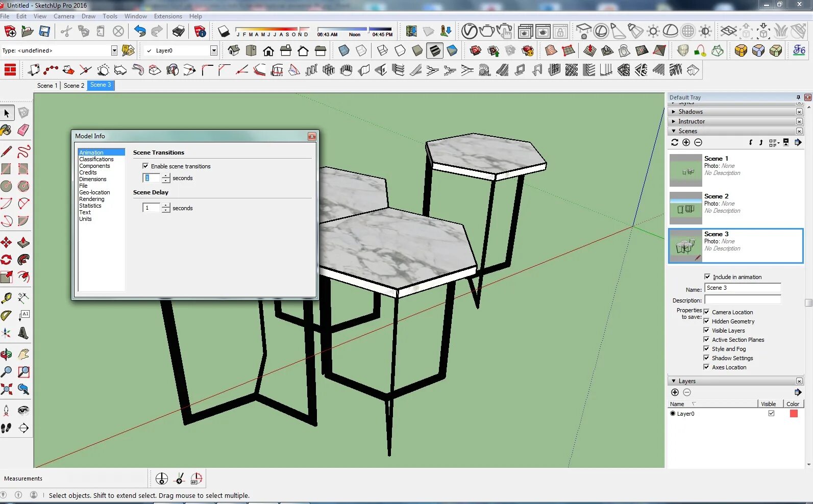This screenshot has height=504, width=813.
Task: Click the scene Name input field
Action: tap(743, 288)
